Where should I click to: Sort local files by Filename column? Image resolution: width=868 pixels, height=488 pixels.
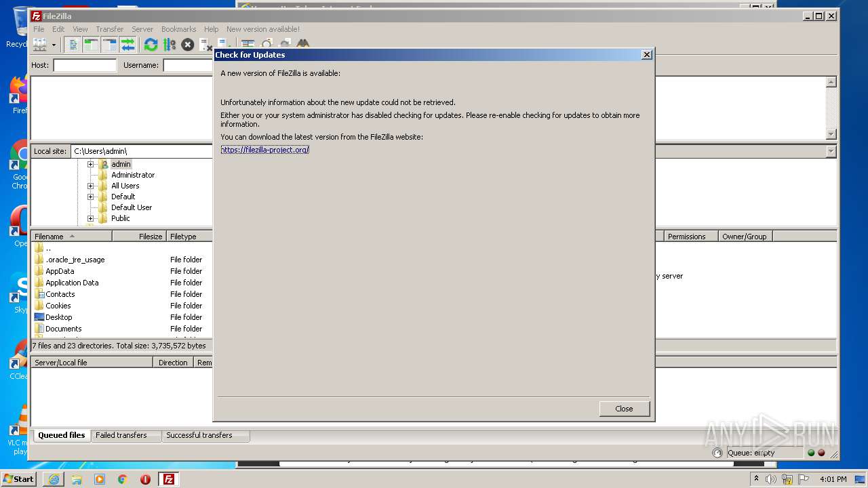(x=71, y=237)
